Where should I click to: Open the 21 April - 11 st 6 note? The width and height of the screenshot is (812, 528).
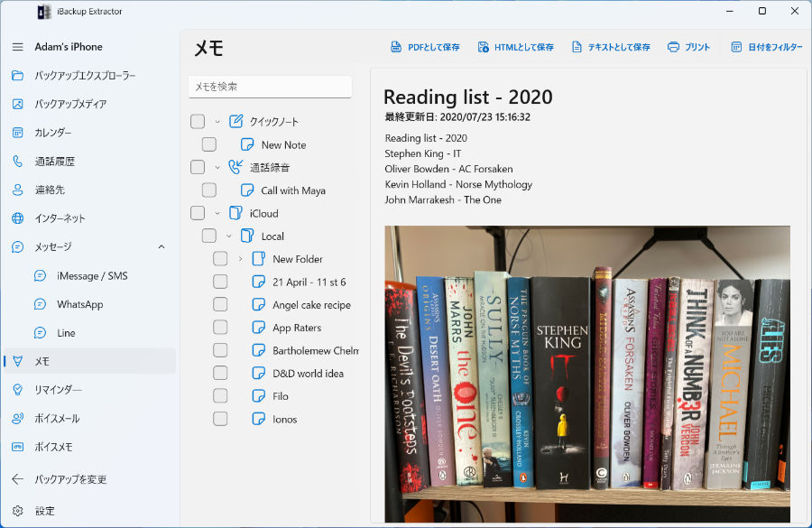tap(309, 282)
